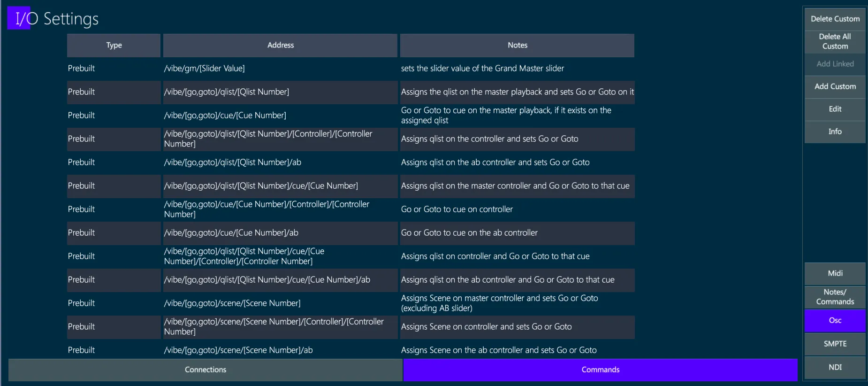Click the Edit button
This screenshot has width=868, height=386.
(x=835, y=109)
